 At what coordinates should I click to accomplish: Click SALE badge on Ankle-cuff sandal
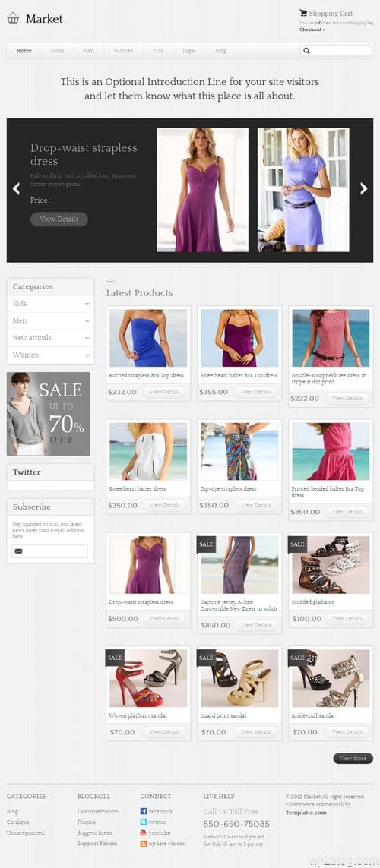(297, 658)
